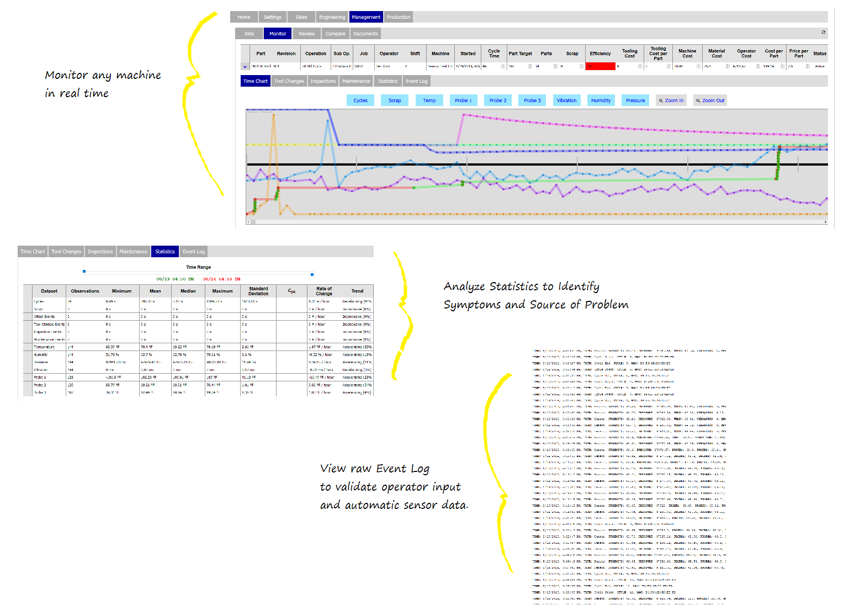The width and height of the screenshot is (844, 616).
Task: Click the red Efficiency cell in the job row
Action: tap(600, 66)
